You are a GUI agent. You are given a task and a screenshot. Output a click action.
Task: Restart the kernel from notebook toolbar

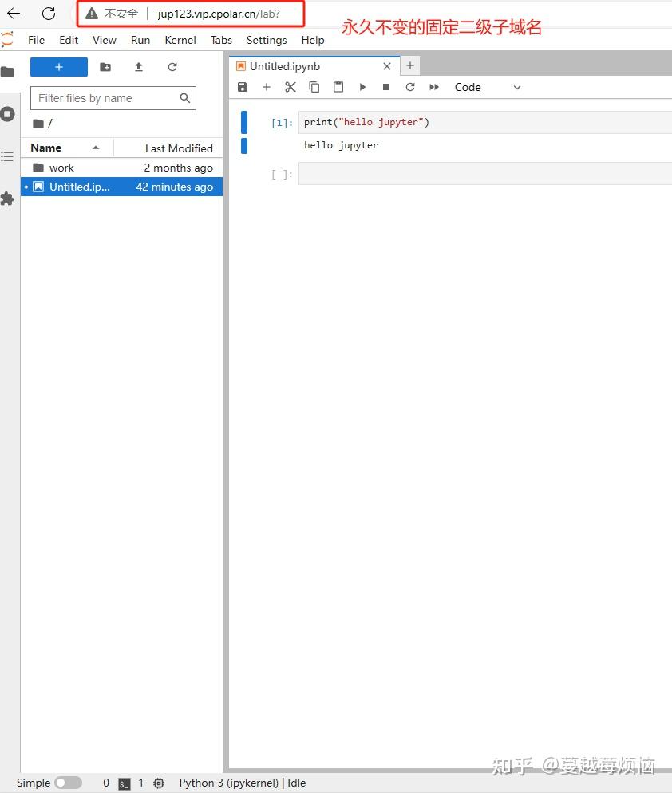[410, 87]
